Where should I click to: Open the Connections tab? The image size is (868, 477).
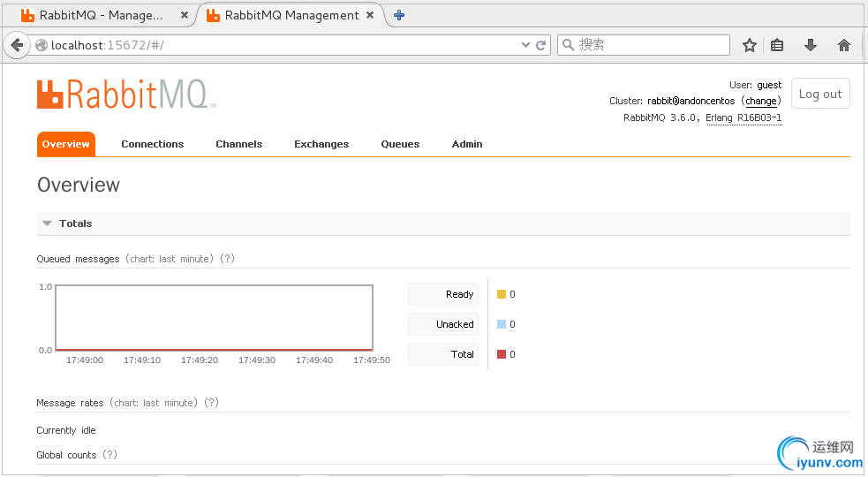[152, 144]
